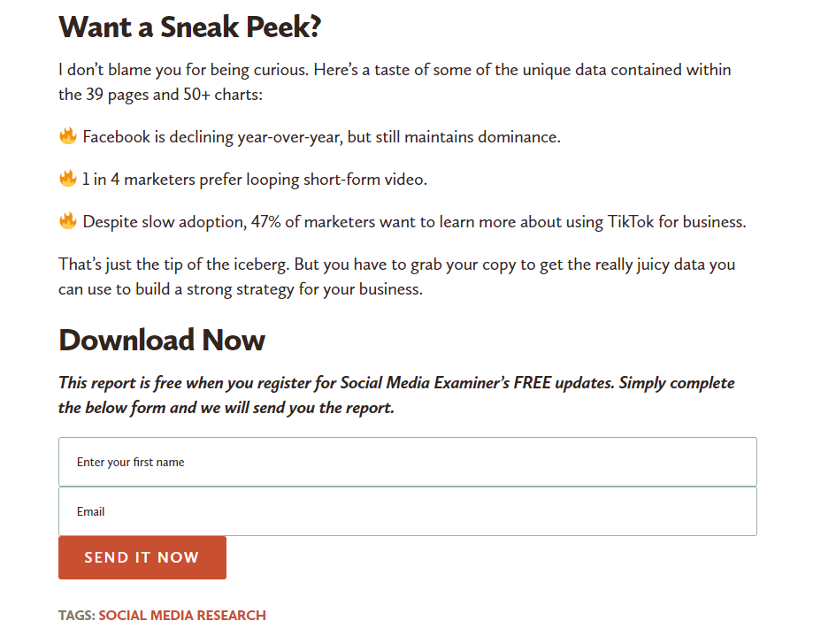Submit form with SEND IT NOW button

point(142,557)
